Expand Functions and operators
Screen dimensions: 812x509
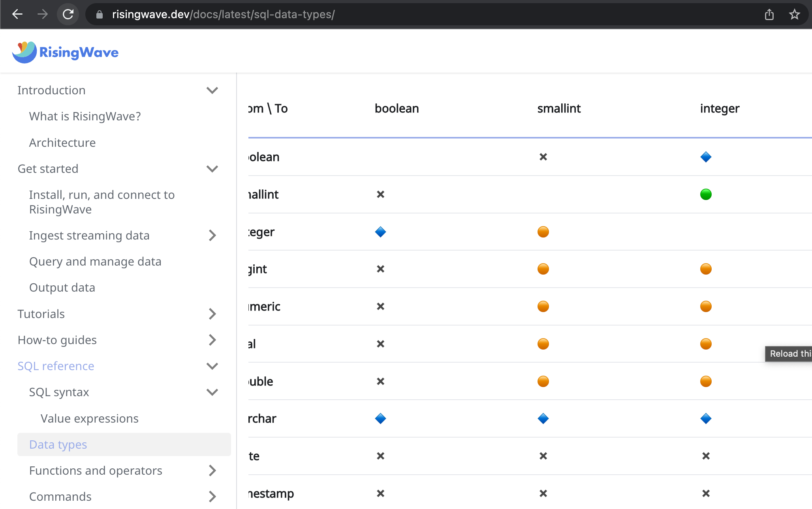[212, 470]
